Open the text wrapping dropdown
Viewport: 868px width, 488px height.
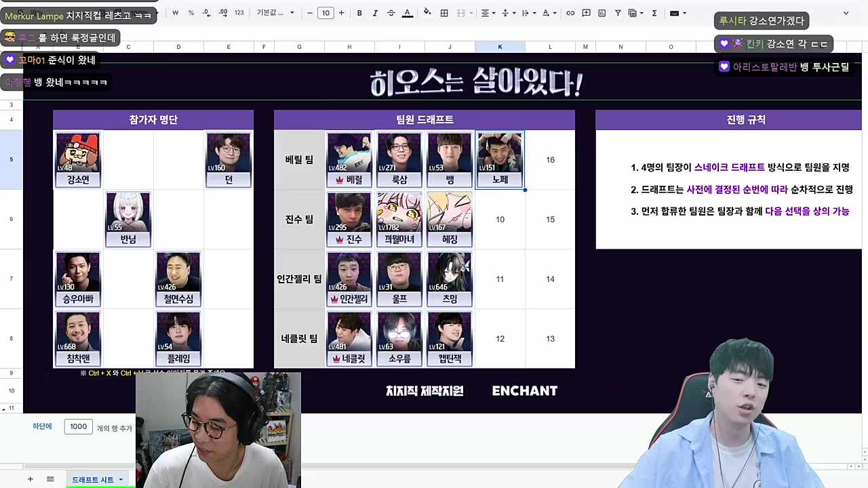[529, 13]
